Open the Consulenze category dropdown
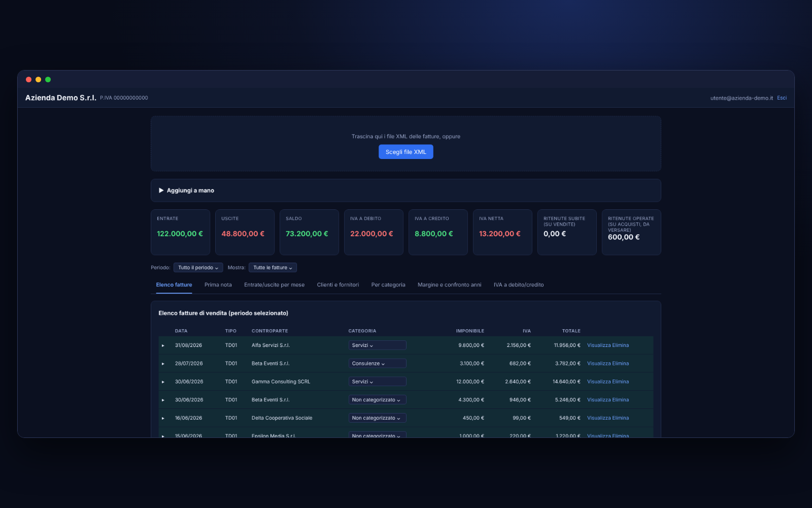The height and width of the screenshot is (508, 812). tap(377, 364)
